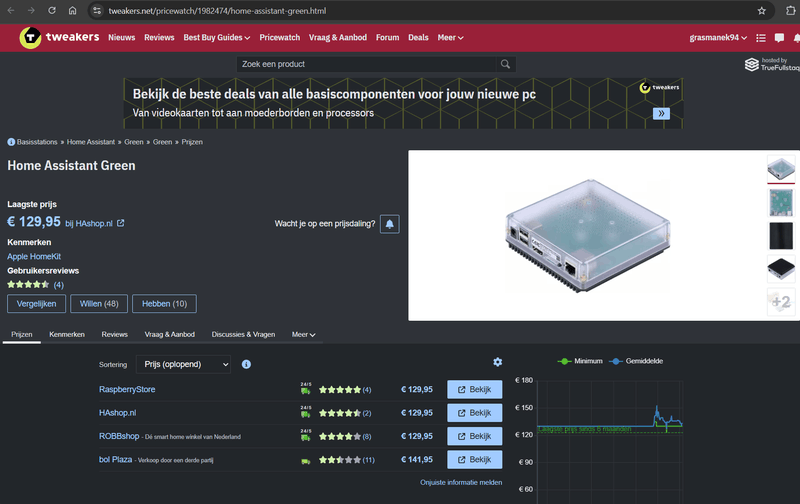Open the list icon in header
Screen dimensions: 800x504
click(761, 38)
